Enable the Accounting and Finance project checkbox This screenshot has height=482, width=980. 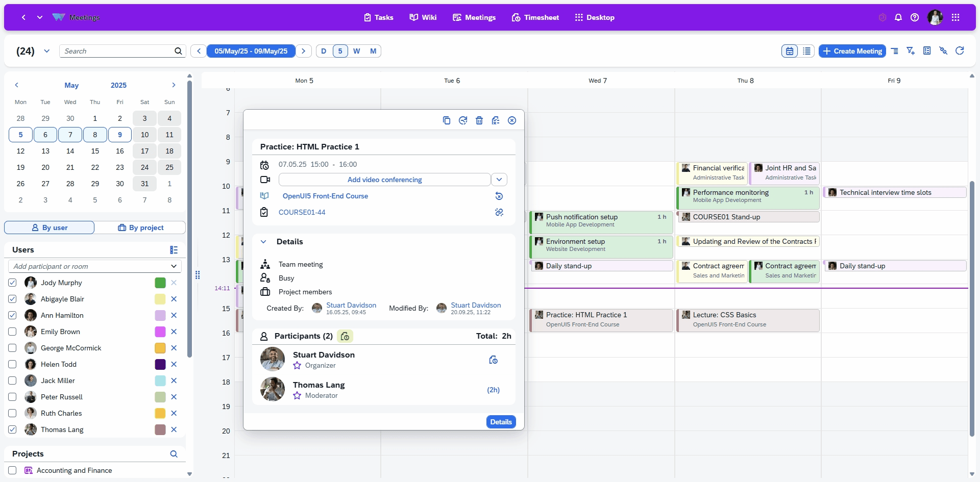pyautogui.click(x=13, y=470)
